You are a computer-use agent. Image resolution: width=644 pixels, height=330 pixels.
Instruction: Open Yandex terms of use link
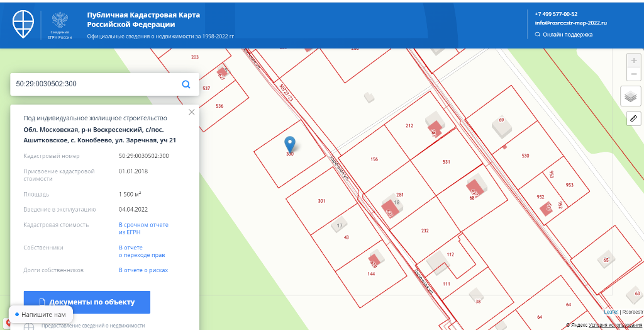coord(615,325)
